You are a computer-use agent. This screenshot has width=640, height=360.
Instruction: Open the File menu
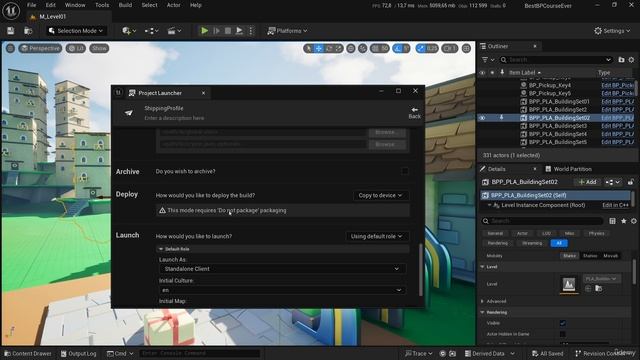point(31,5)
